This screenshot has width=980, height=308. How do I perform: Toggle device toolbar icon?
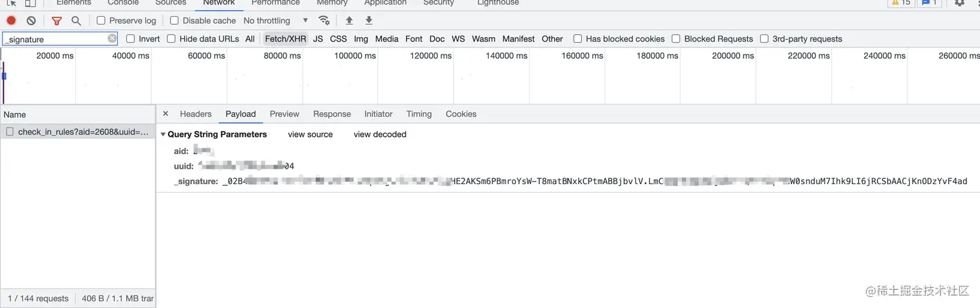tap(30, 3)
